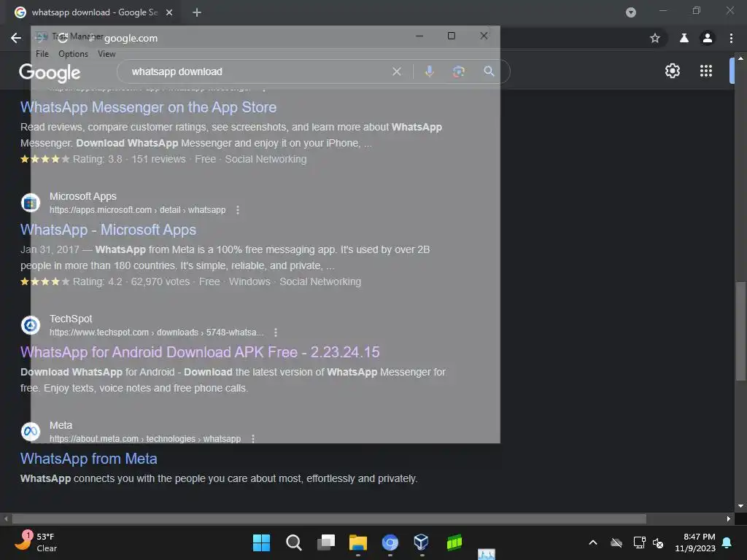
Task: Click TechSpot favicon
Action: point(31,325)
